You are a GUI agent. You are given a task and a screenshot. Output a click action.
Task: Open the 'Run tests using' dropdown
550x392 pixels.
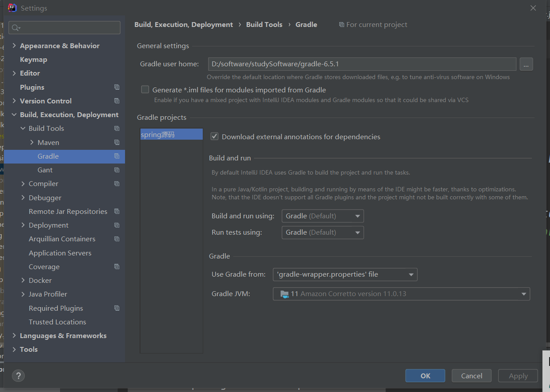[323, 232]
